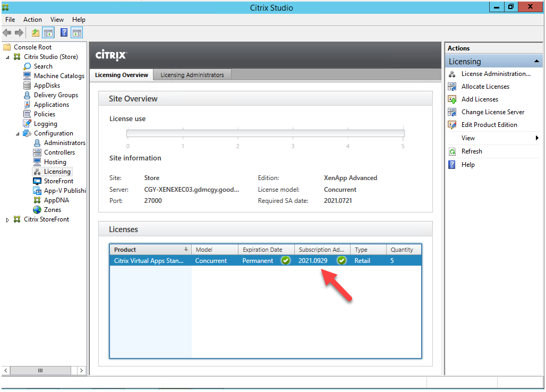Collapse the Configuration tree node
The image size is (546, 392).
[x=18, y=134]
